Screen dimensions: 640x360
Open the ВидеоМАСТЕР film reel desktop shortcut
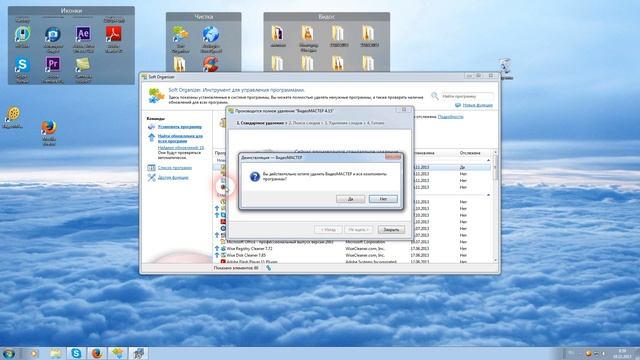click(13, 114)
